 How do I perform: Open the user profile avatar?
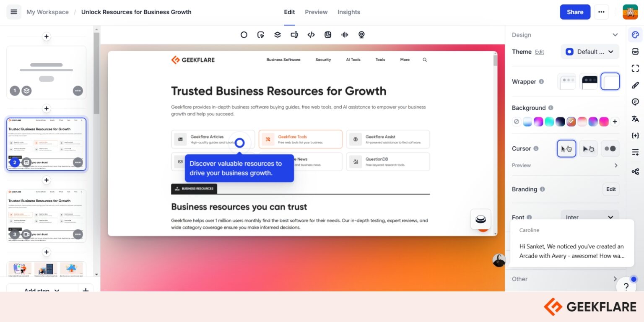[630, 12]
